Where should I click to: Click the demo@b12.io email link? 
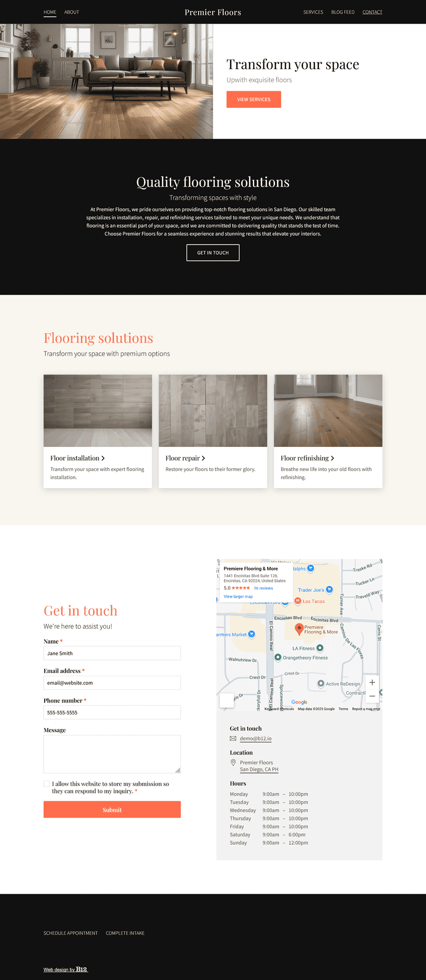256,738
